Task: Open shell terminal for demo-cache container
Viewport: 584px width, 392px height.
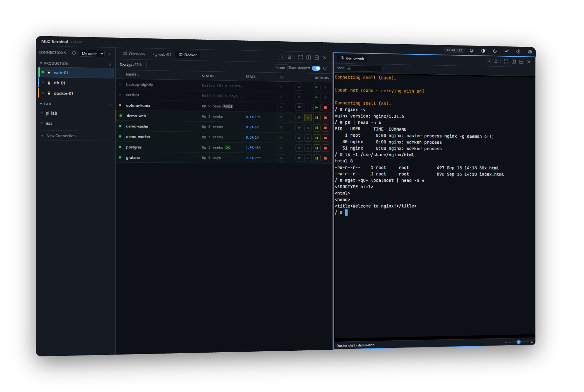Action: click(308, 128)
